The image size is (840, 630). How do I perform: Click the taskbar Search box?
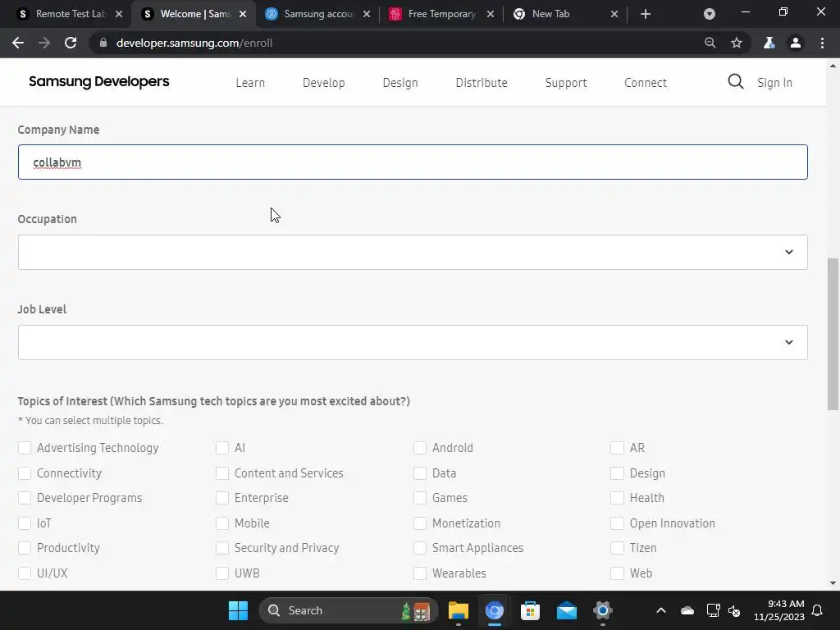348,610
